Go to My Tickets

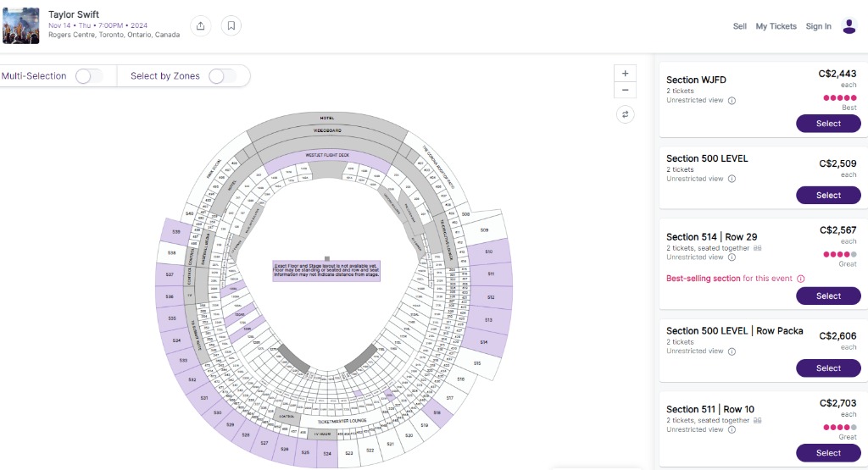(x=776, y=26)
